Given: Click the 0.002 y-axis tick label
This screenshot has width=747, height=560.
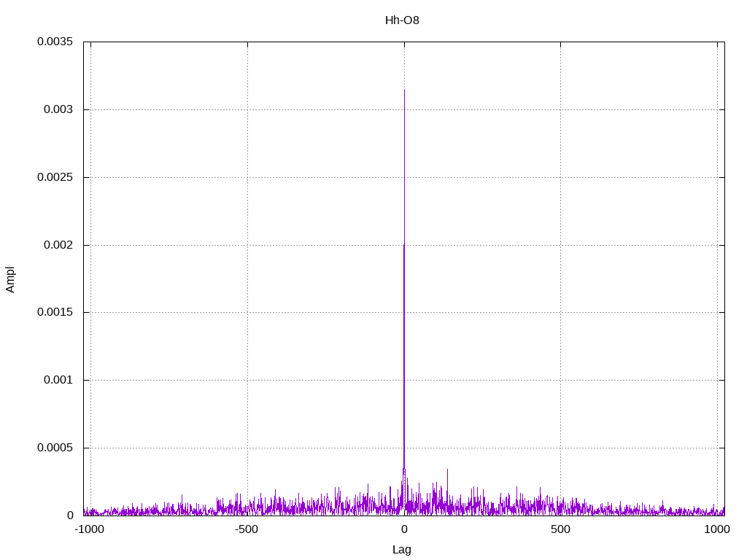Looking at the screenshot, I should (x=58, y=245).
